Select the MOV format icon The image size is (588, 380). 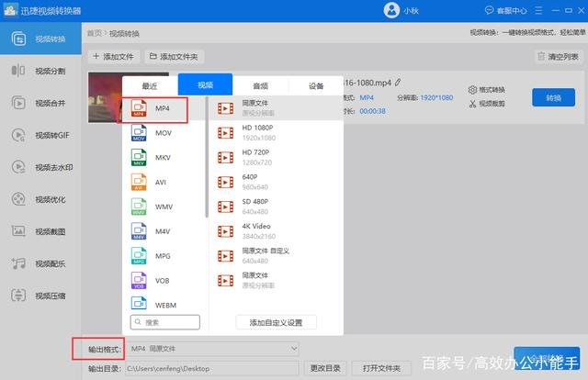click(139, 133)
